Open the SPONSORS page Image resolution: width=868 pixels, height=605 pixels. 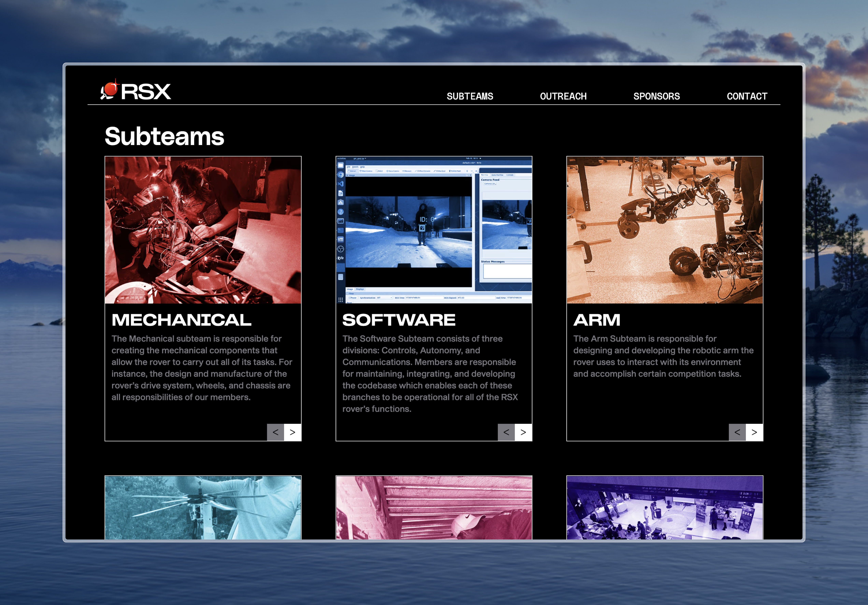(x=657, y=96)
